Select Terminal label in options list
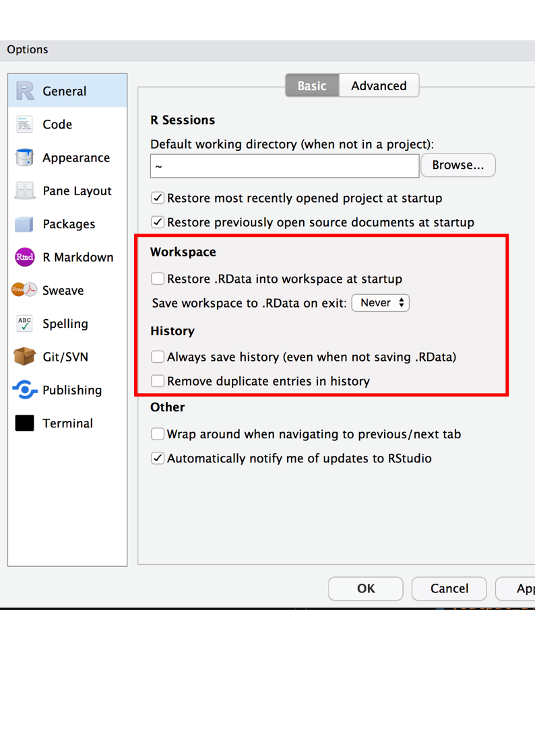 [x=67, y=423]
